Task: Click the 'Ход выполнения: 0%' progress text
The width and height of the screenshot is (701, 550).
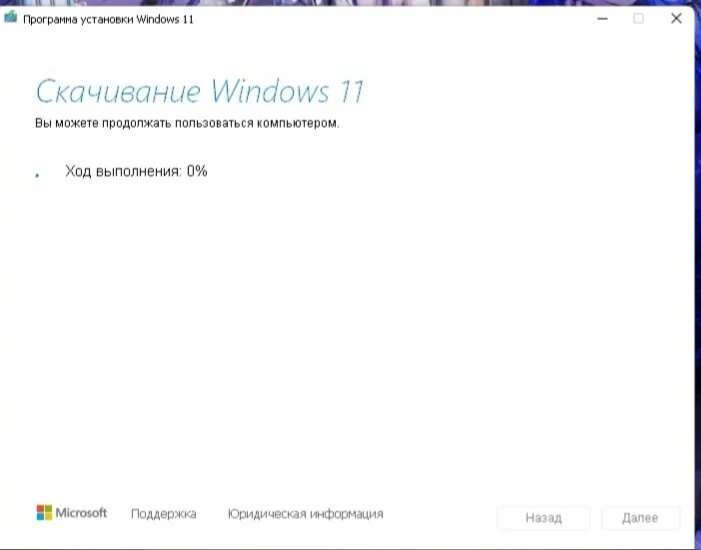Action: click(x=136, y=171)
